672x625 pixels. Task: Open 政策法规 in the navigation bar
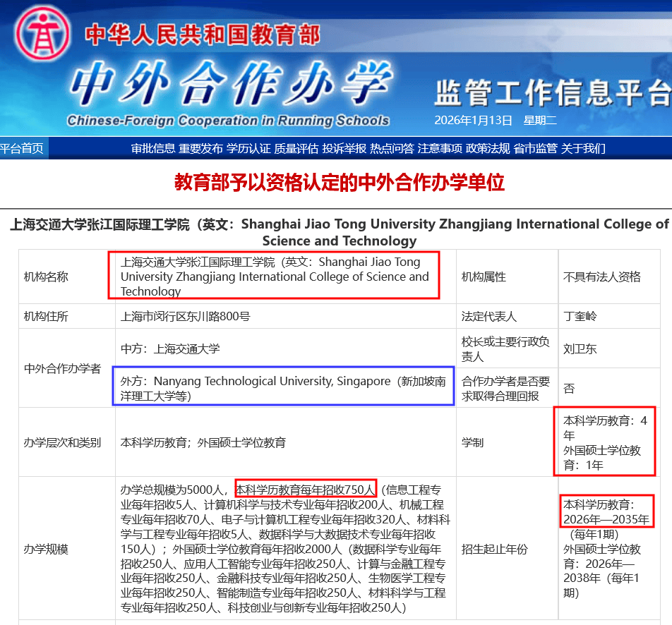488,148
